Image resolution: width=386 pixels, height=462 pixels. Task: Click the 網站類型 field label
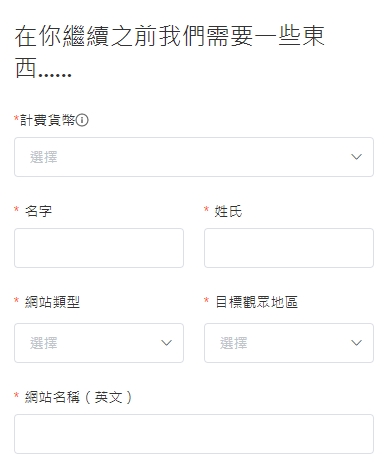52,302
